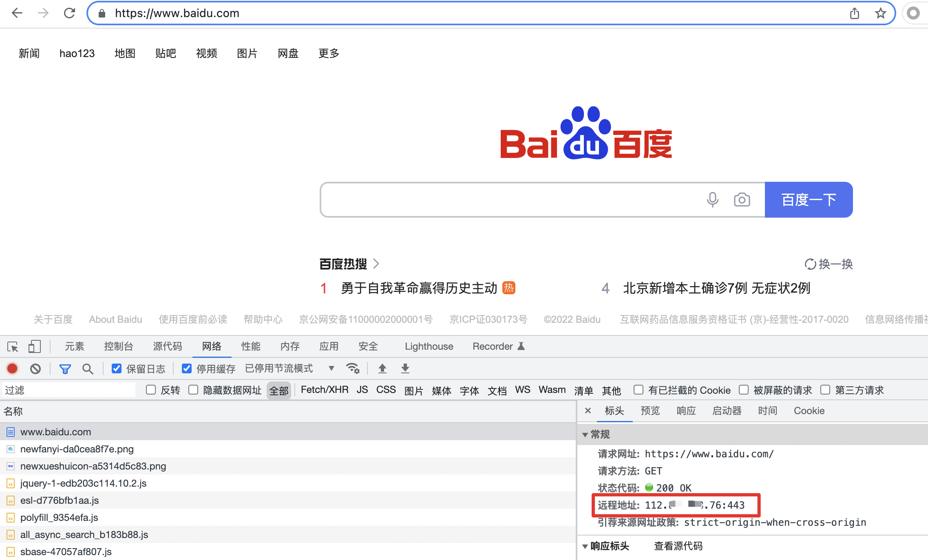
Task: Click the camera image search icon
Action: tap(742, 200)
